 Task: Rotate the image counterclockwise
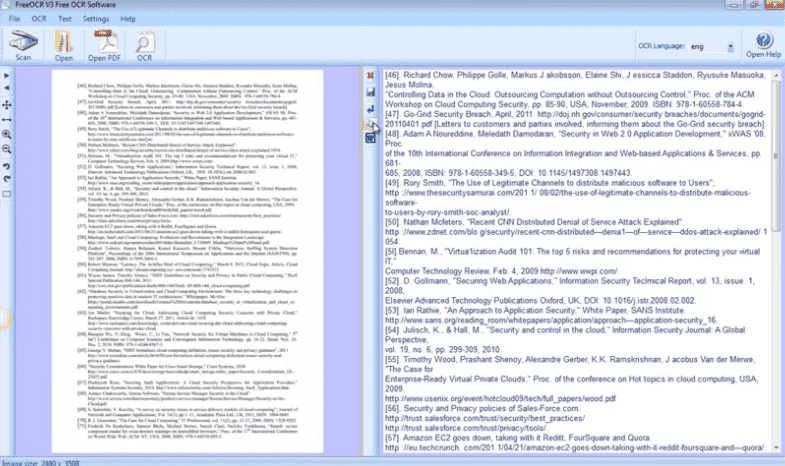(7, 166)
